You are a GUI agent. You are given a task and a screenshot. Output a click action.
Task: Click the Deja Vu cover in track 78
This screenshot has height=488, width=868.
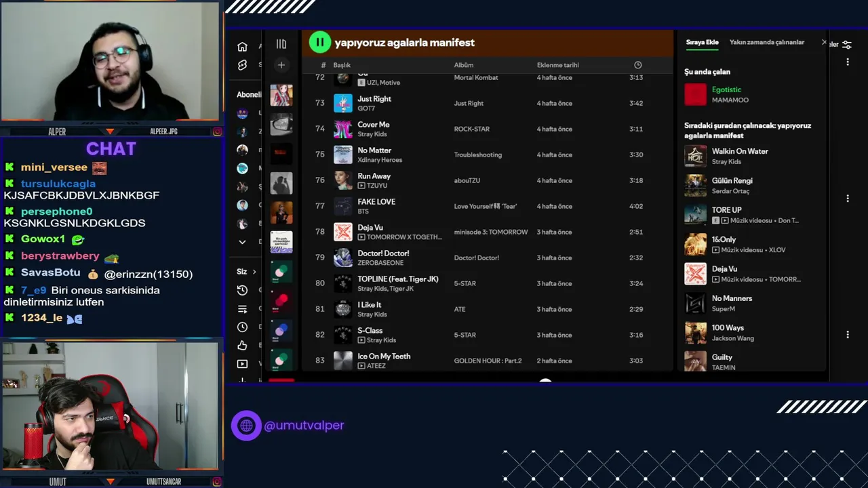click(x=342, y=232)
